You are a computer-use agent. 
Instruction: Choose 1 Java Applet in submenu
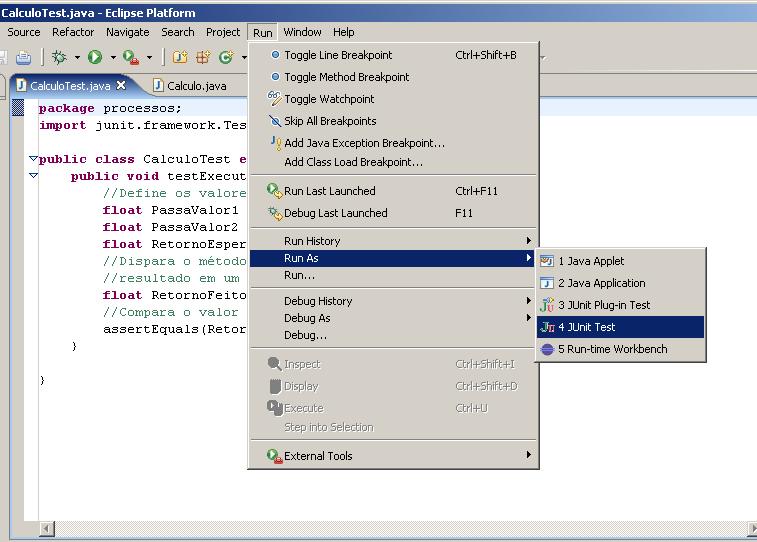pyautogui.click(x=620, y=261)
